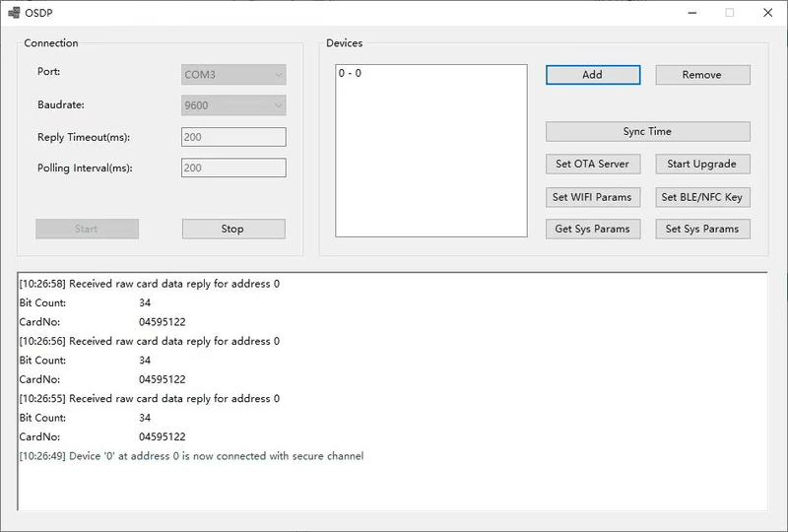788x532 pixels.
Task: Open Set Sys Params
Action: (x=702, y=229)
